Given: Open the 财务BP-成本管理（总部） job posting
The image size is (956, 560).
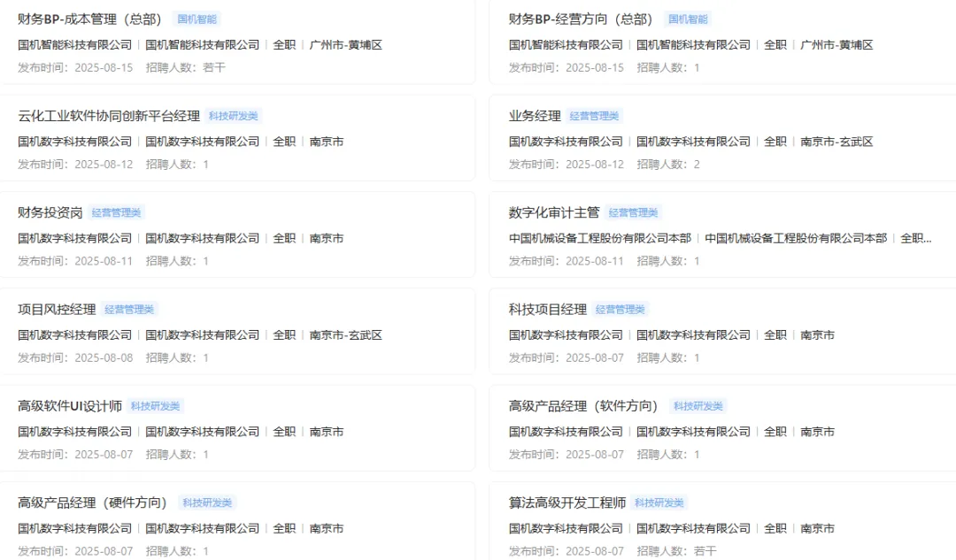Looking at the screenshot, I should [89, 19].
